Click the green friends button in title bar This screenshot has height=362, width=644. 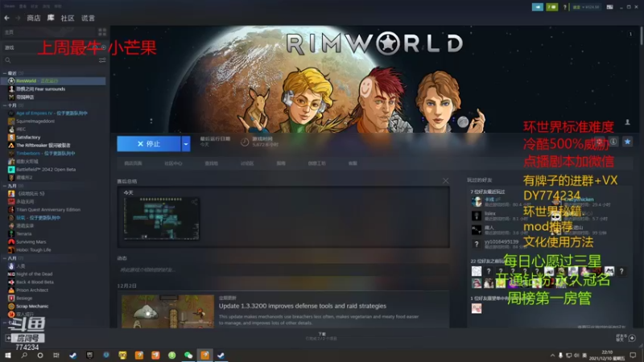coord(551,7)
